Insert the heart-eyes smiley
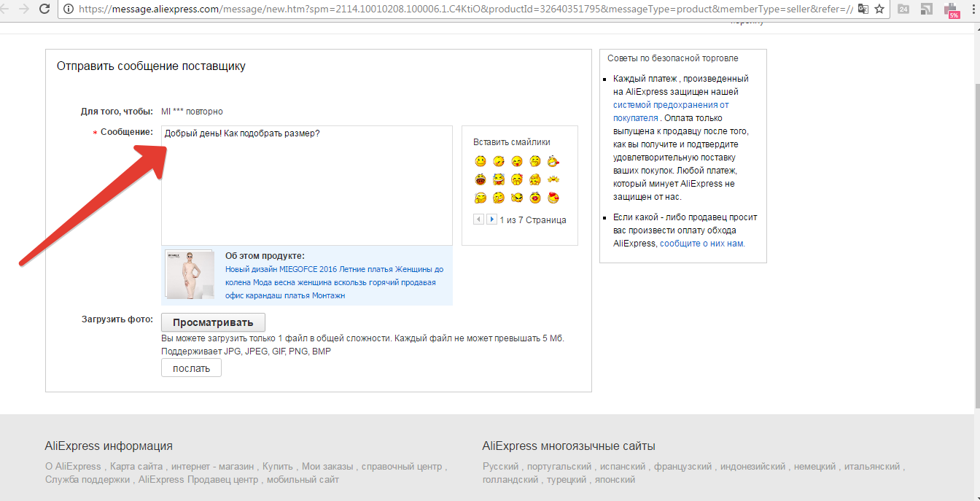This screenshot has height=501, width=980. (x=554, y=198)
